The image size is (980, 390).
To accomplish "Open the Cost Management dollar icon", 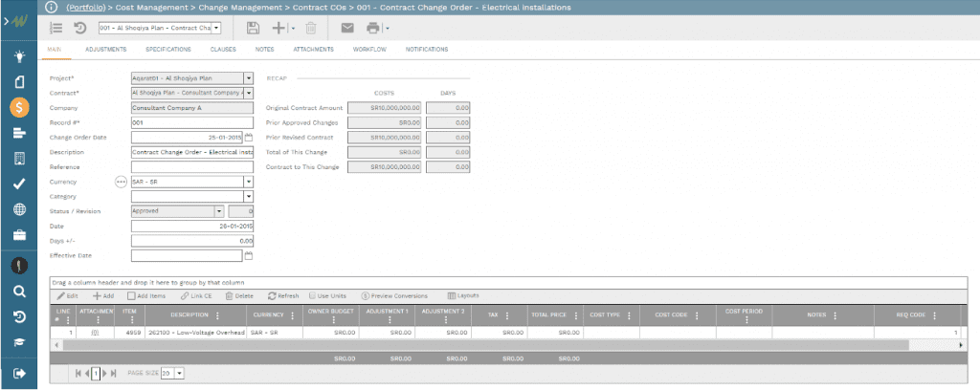I will pyautogui.click(x=19, y=107).
